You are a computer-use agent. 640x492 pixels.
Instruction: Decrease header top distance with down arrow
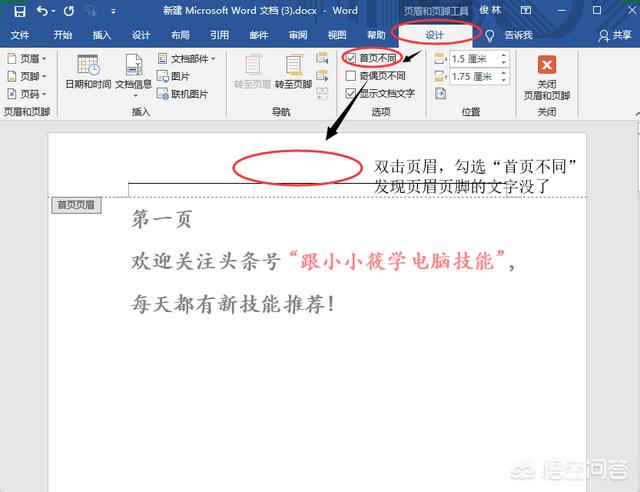(x=504, y=62)
